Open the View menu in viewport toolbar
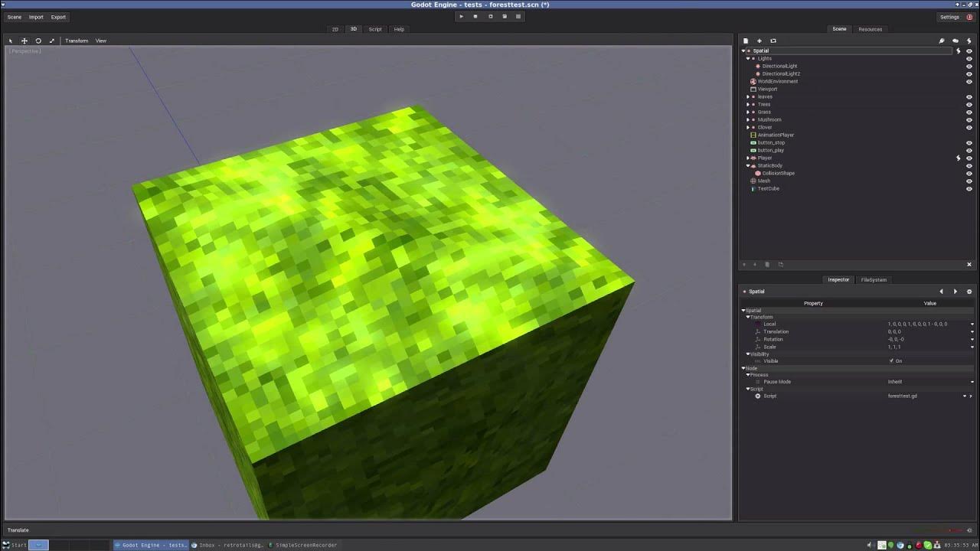The width and height of the screenshot is (980, 551). [x=101, y=41]
